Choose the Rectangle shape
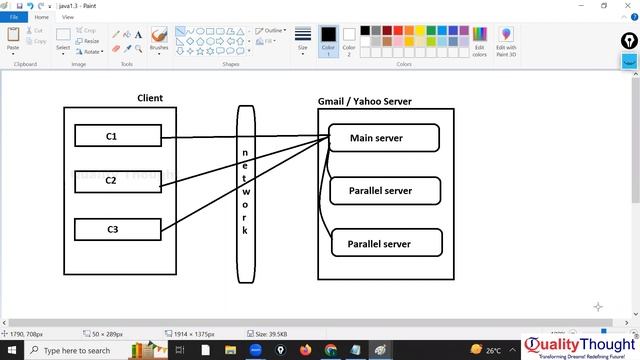 (210, 31)
